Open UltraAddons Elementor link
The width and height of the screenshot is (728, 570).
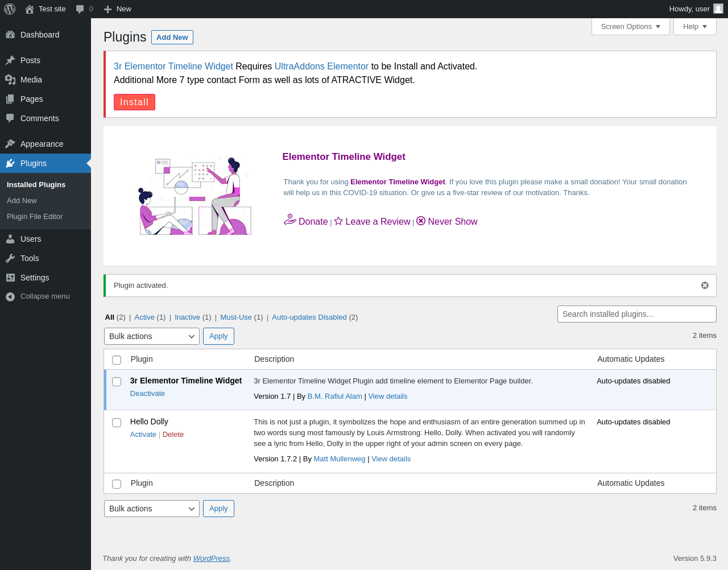(x=321, y=67)
